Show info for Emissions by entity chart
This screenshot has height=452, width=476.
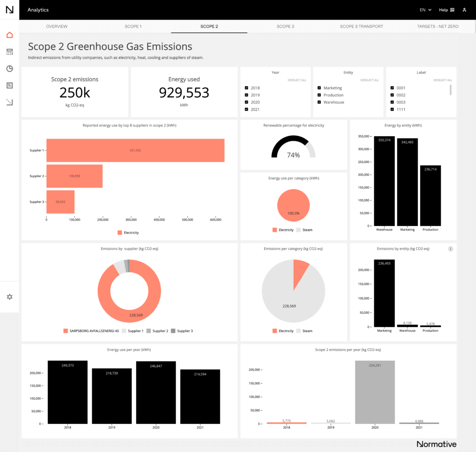(x=450, y=248)
